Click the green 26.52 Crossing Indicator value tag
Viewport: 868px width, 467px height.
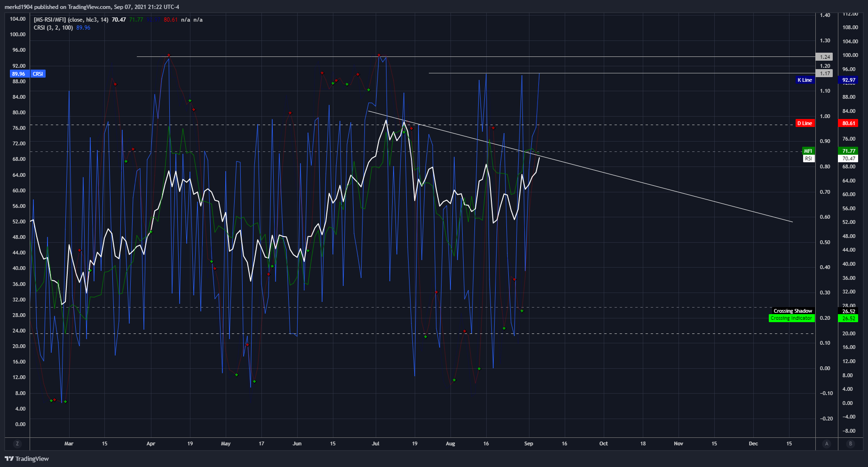click(x=849, y=318)
